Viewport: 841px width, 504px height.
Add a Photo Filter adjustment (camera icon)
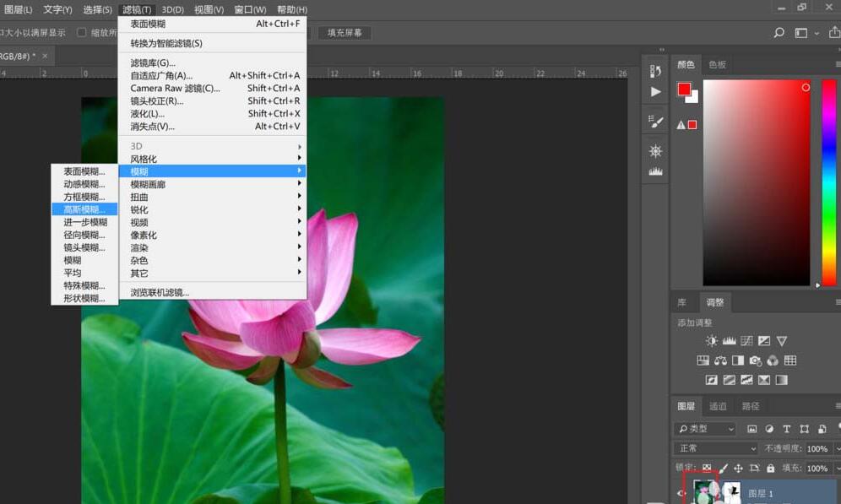pos(755,360)
